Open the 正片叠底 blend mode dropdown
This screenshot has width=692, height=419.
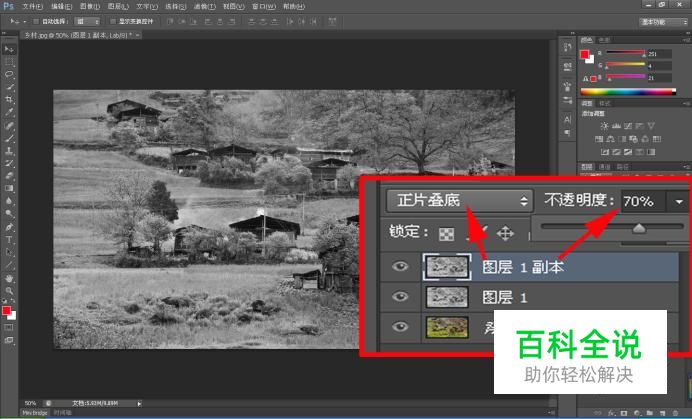[x=460, y=200]
